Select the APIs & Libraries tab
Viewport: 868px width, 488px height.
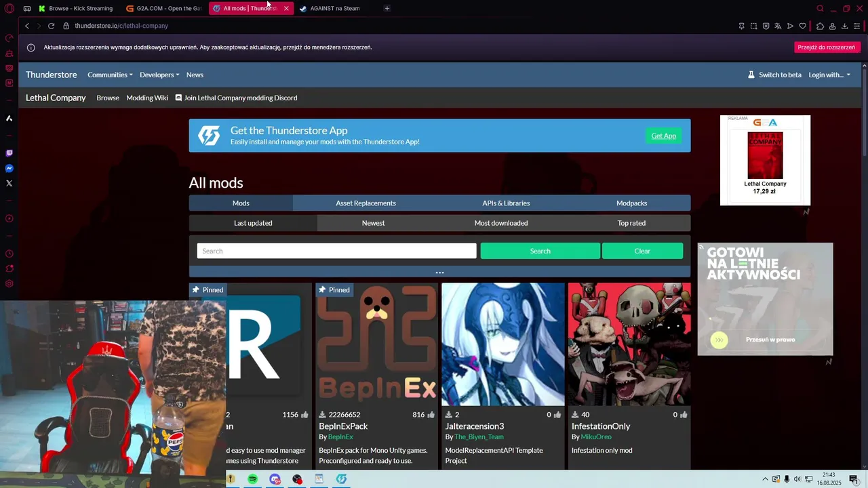(506, 203)
